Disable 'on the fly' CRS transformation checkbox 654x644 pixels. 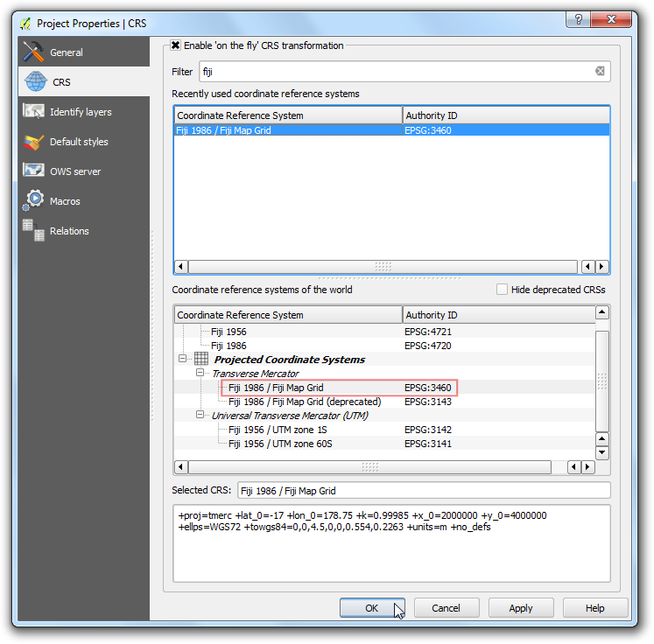[176, 45]
